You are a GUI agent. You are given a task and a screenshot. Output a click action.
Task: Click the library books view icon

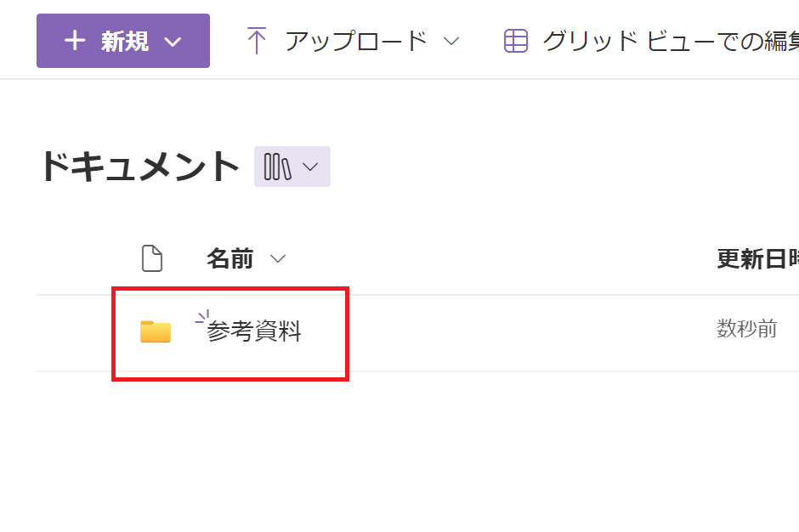[x=278, y=167]
